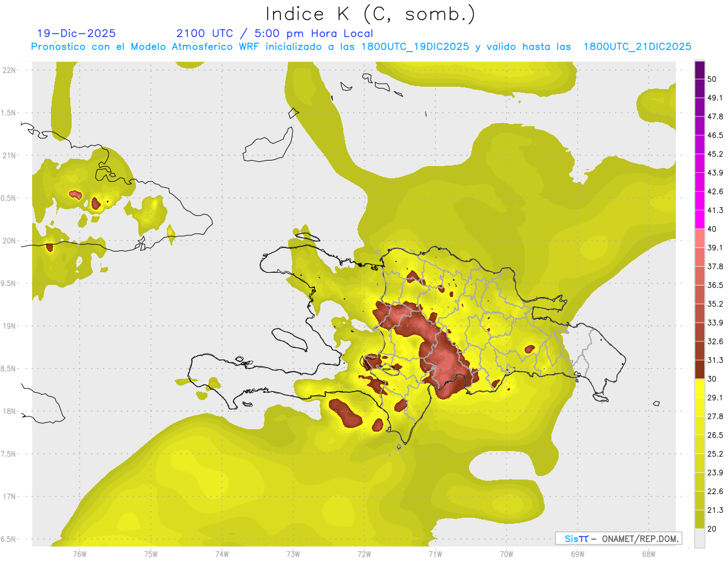Click the "46.5" legend value
Image resolution: width=728 pixels, height=562 pixels.
(x=715, y=135)
